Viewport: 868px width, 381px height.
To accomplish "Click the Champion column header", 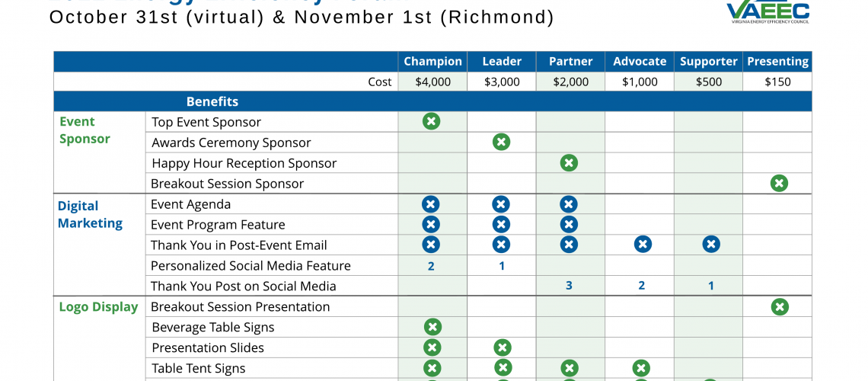I will pos(432,62).
